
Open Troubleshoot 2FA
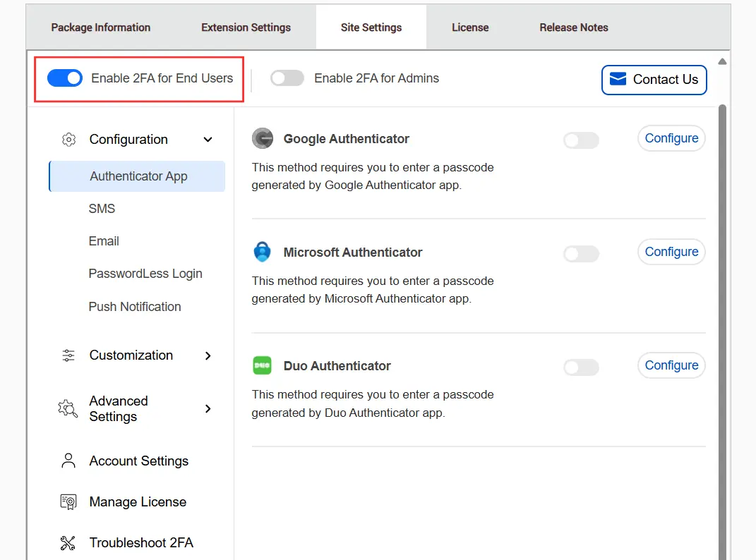(141, 543)
